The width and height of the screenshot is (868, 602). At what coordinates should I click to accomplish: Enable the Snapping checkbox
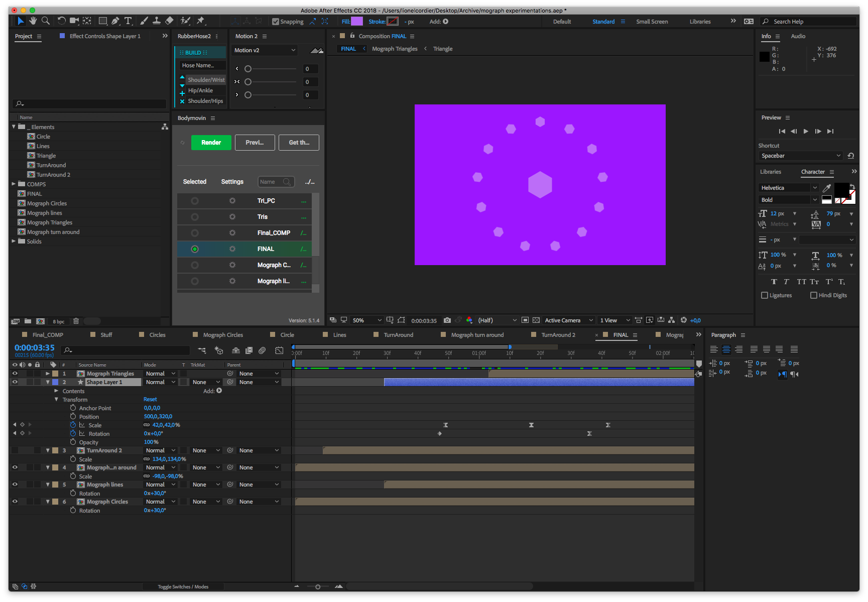[x=276, y=22]
